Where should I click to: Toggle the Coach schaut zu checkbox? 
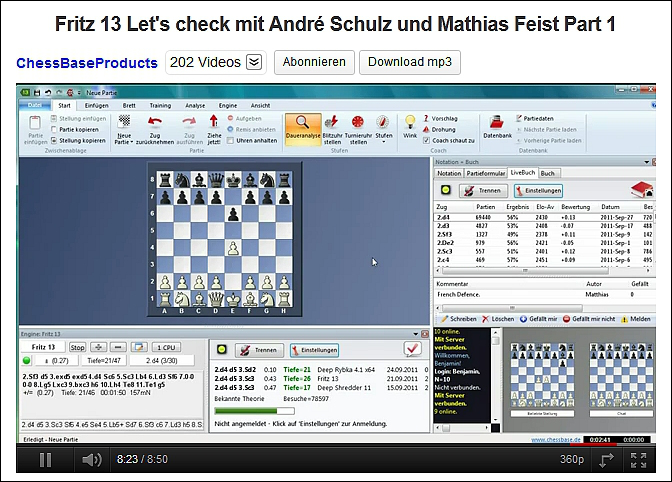pyautogui.click(x=426, y=141)
